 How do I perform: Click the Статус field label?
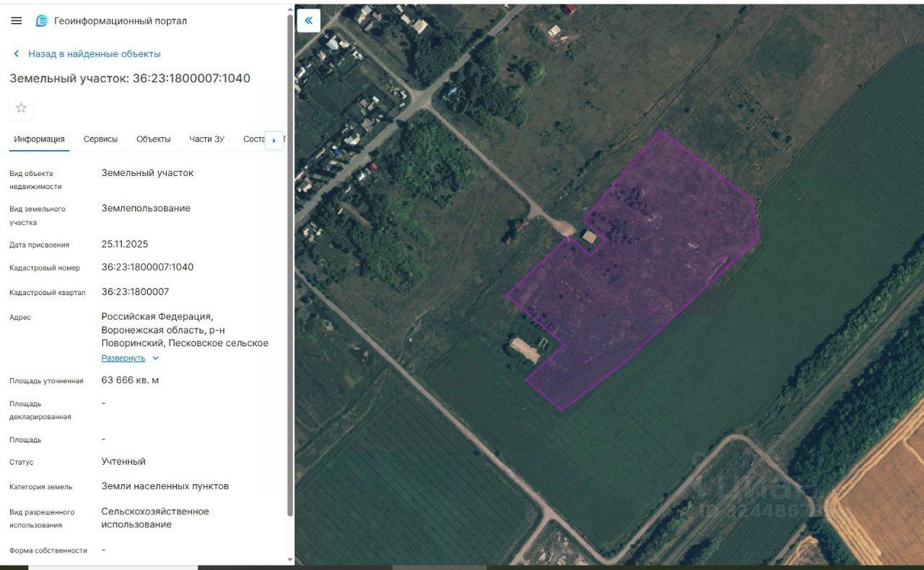pos(22,462)
